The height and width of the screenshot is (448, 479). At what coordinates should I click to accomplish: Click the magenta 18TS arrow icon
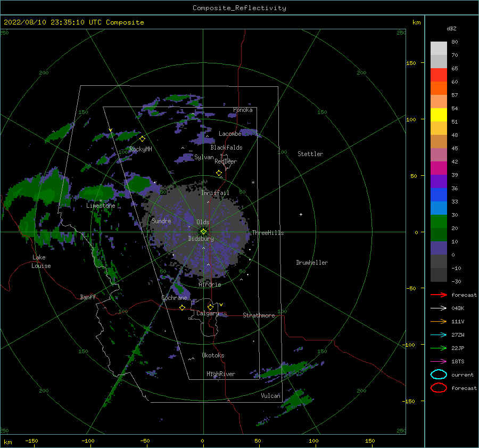click(439, 362)
